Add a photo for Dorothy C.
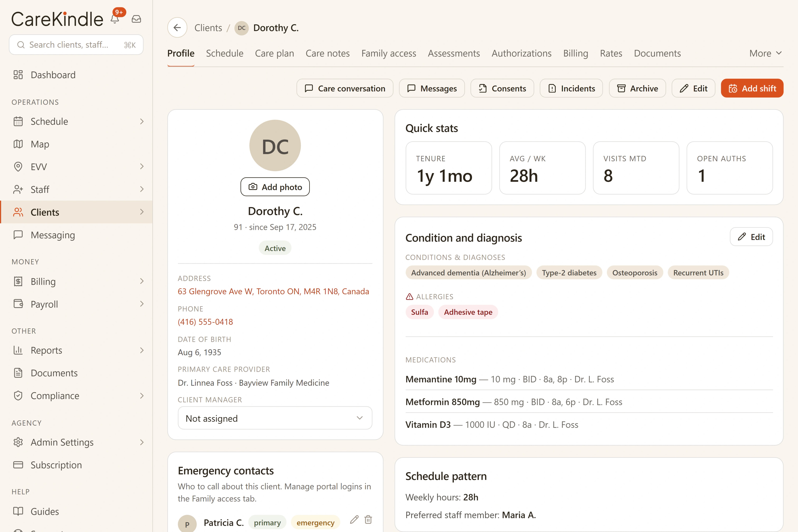The image size is (798, 532). coord(275,187)
